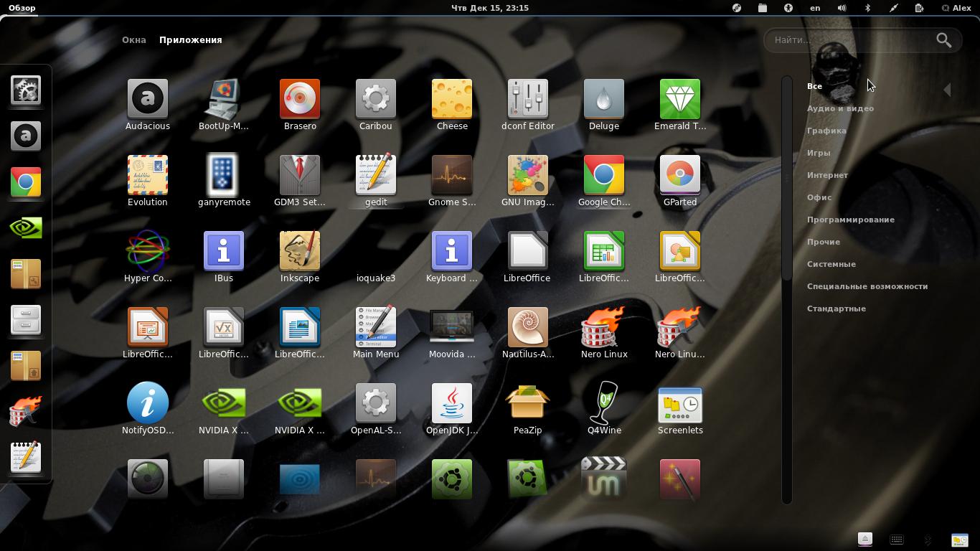The height and width of the screenshot is (551, 980).
Task: Filter apps by Графика category
Action: pos(826,131)
